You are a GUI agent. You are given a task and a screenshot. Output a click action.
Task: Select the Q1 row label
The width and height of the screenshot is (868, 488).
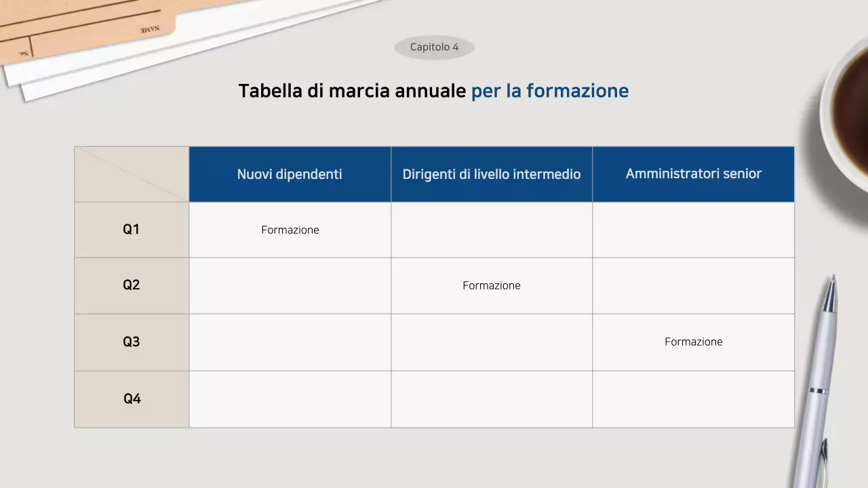coord(131,229)
